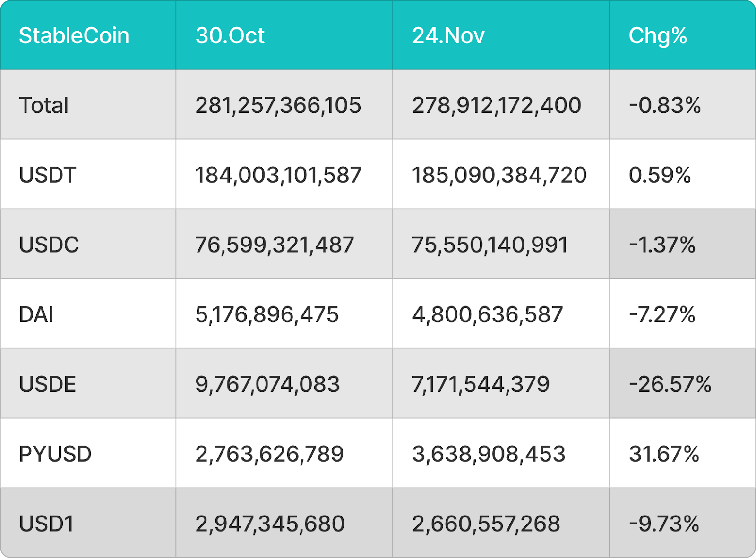756x558 pixels.
Task: Select the 24.Nov column header
Action: (448, 36)
